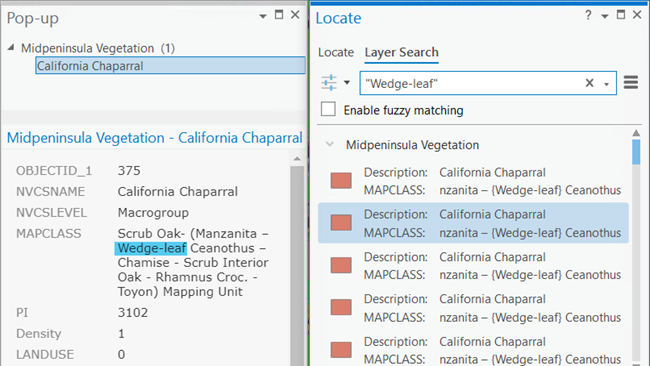This screenshot has width=650, height=366.
Task: Click the Locate results scroll up arrow
Action: [x=636, y=133]
